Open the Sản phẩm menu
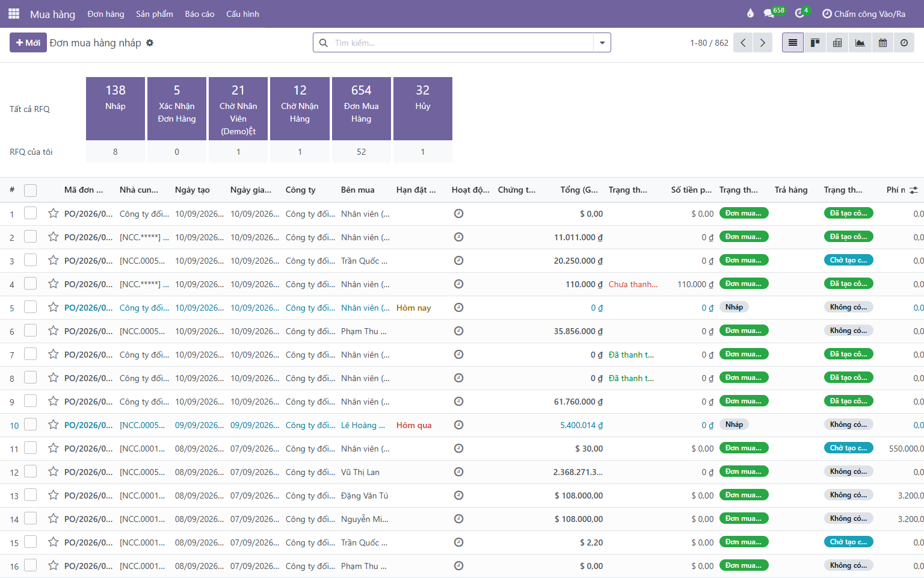This screenshot has width=924, height=578. coord(155,14)
